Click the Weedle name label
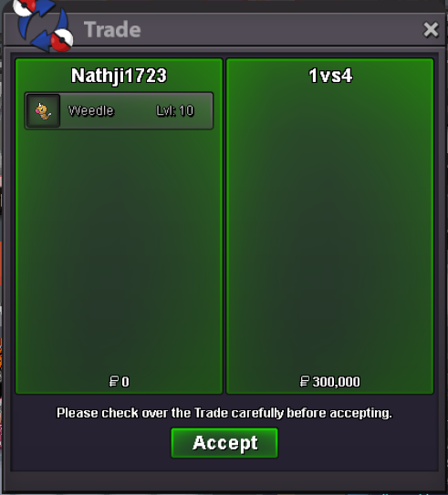 pos(91,111)
